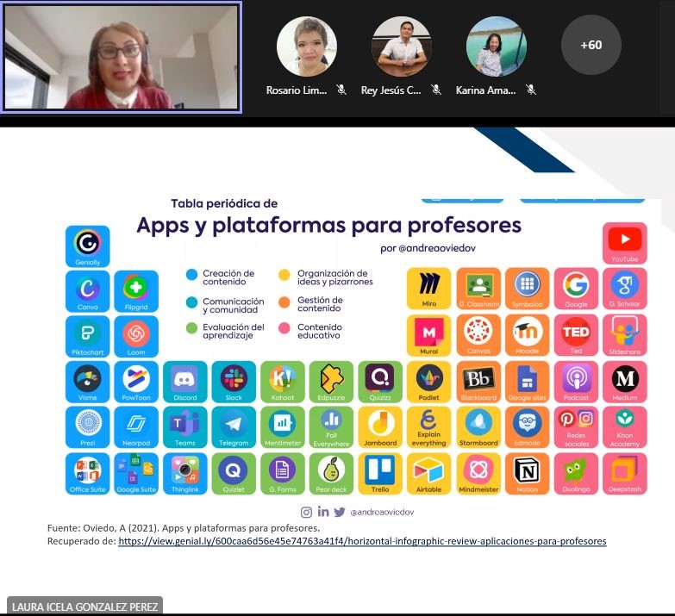Open the view.genial.ly source link
Viewport: 675px width, 616px height.
click(x=362, y=541)
